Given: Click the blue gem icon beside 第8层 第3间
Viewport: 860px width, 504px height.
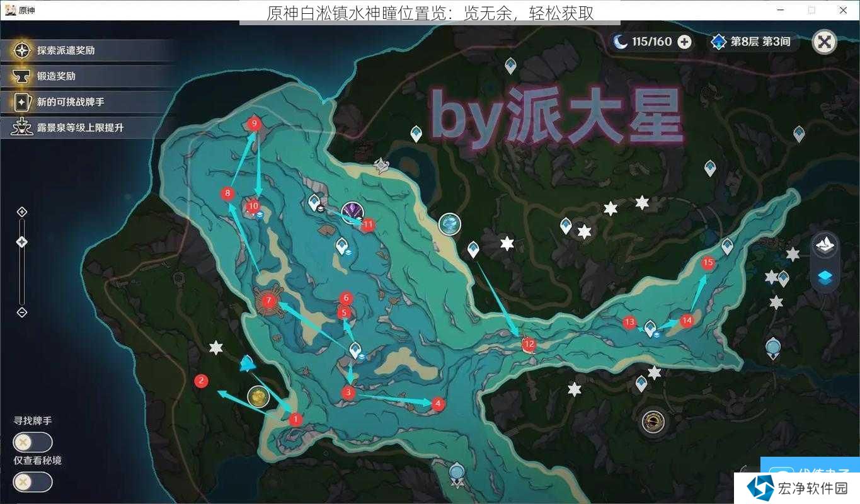Looking at the screenshot, I should click(718, 41).
